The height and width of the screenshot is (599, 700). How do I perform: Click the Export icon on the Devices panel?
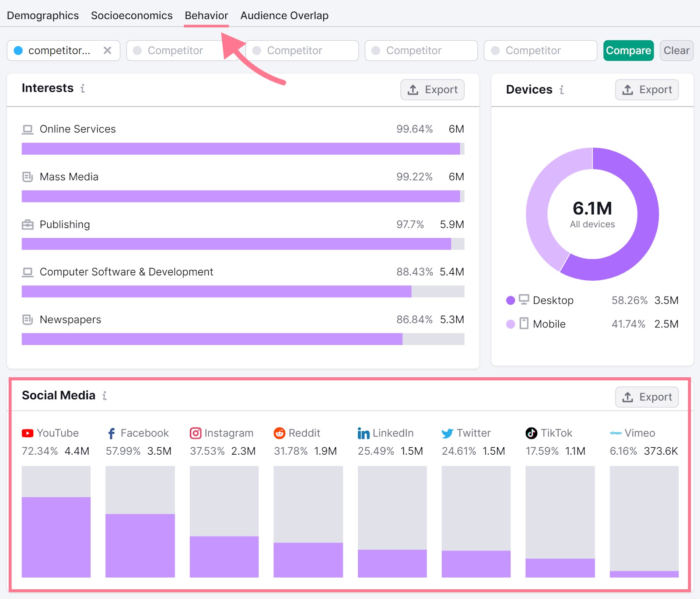point(628,90)
